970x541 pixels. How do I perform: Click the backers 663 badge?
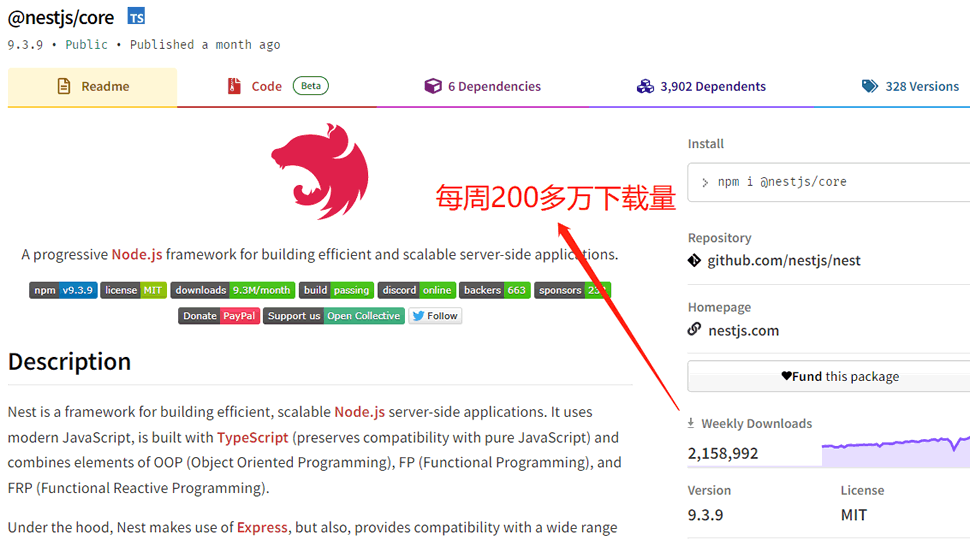click(x=494, y=290)
